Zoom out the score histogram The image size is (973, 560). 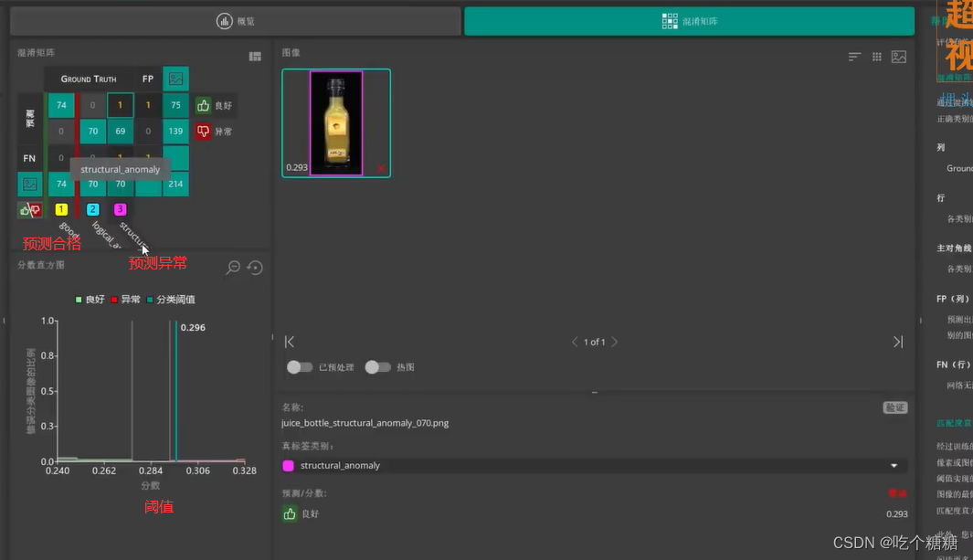pos(233,268)
